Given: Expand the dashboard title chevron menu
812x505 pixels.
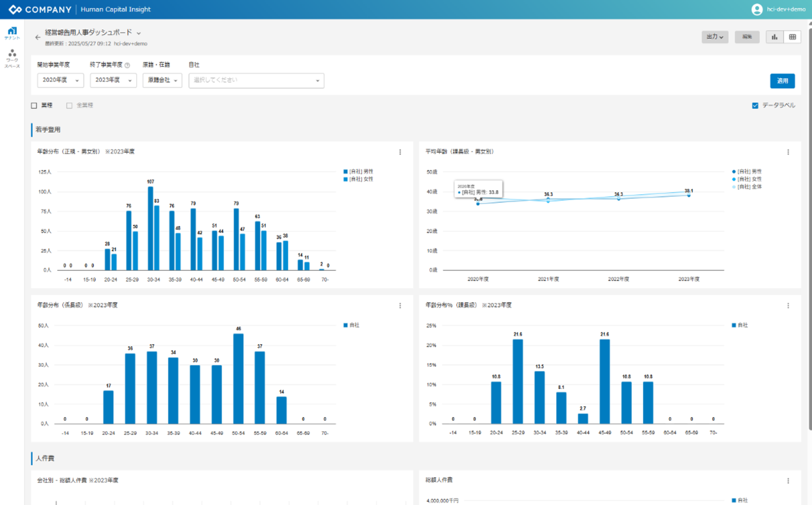Looking at the screenshot, I should [139, 33].
